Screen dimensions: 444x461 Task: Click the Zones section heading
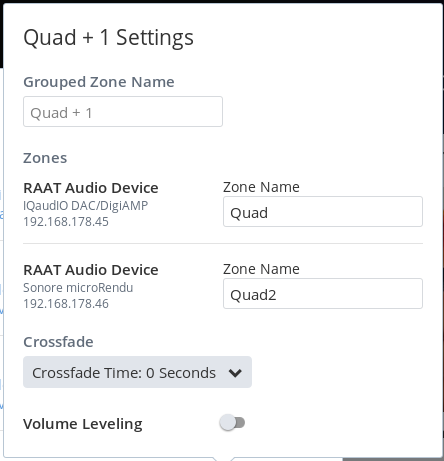click(45, 158)
